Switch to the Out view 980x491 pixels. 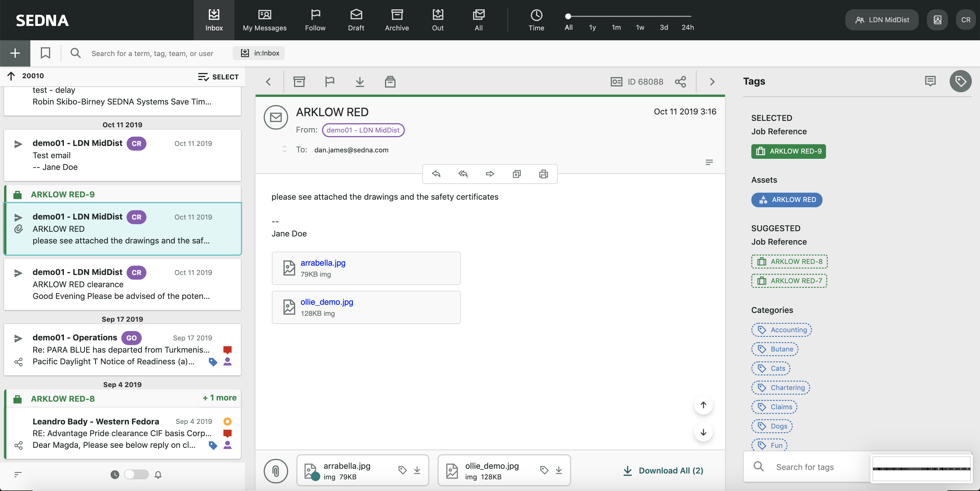tap(437, 20)
